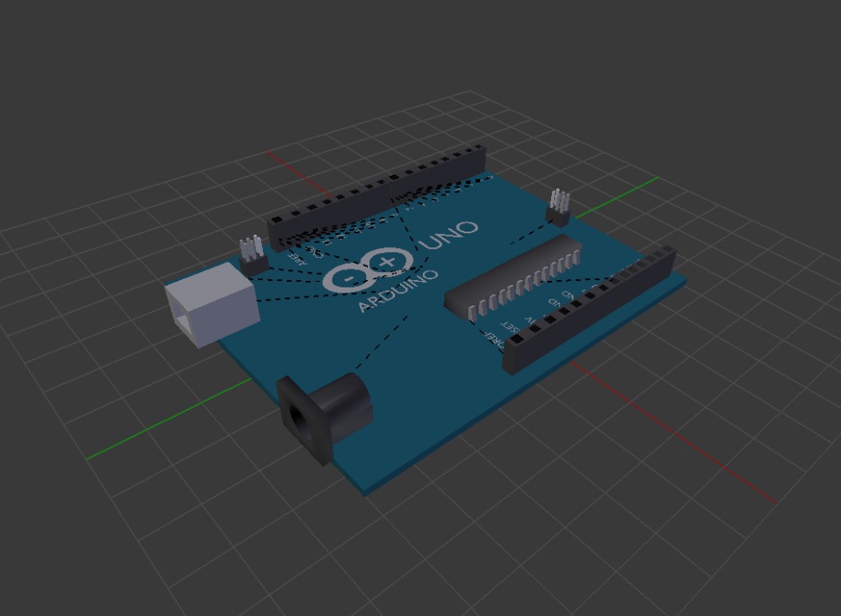Click the "AREF" pin label
The width and height of the screenshot is (841, 616).
(298, 258)
